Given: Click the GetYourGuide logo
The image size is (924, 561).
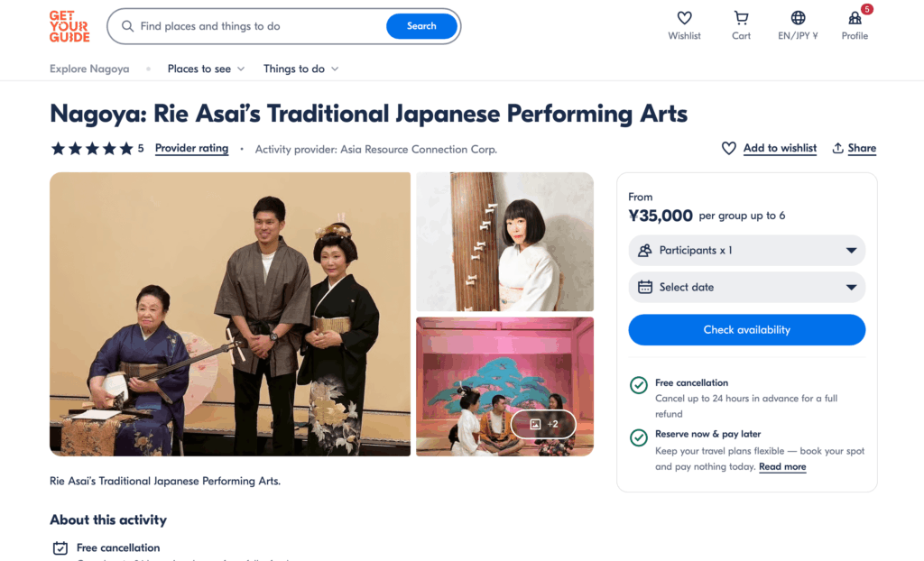Looking at the screenshot, I should [x=69, y=26].
